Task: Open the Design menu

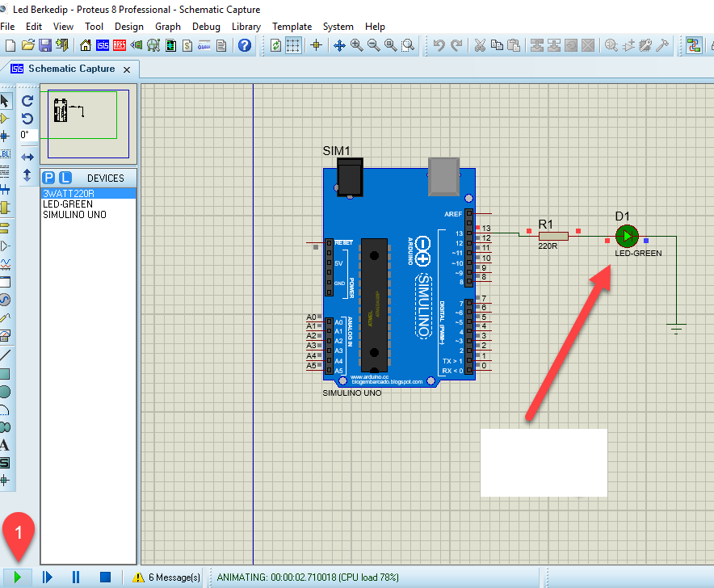Action: point(129,27)
